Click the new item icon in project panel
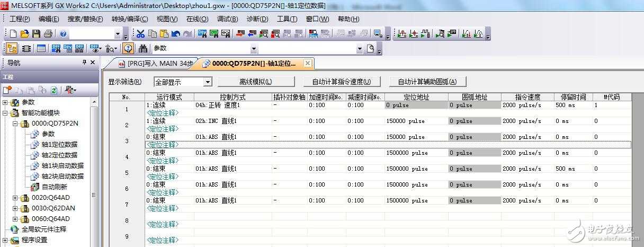Screen dimensions: 644x247 coord(7,90)
